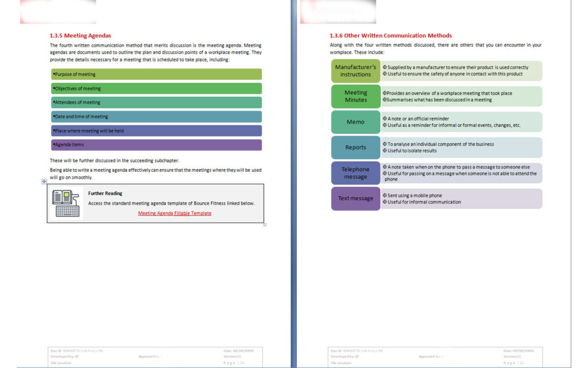This screenshot has width=588, height=368.
Task: Click the 'Date and time of meeting' bar
Action: point(156,117)
